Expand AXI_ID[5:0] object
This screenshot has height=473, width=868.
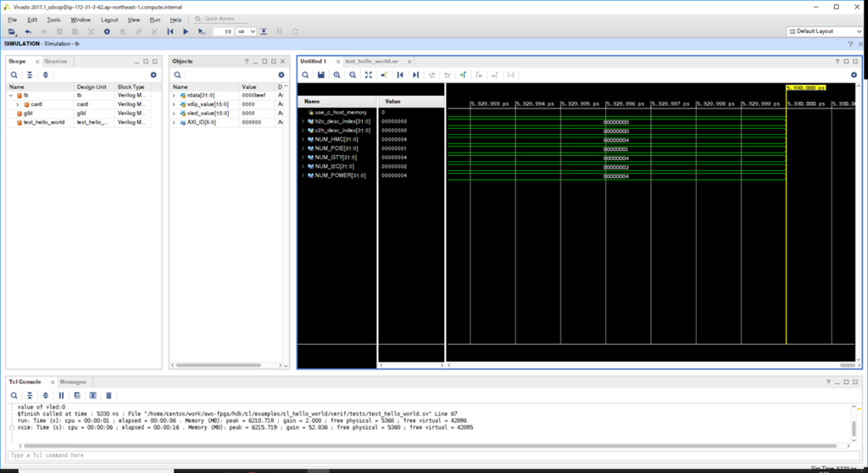tap(174, 122)
